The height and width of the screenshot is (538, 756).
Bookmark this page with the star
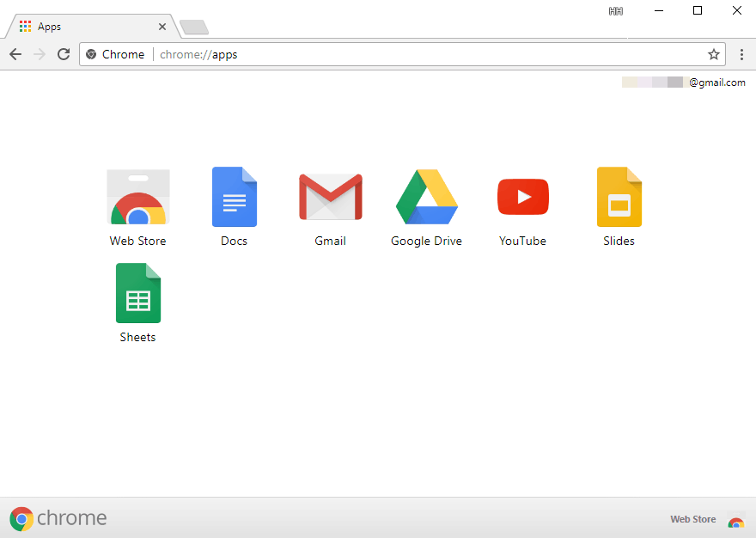[x=714, y=54]
